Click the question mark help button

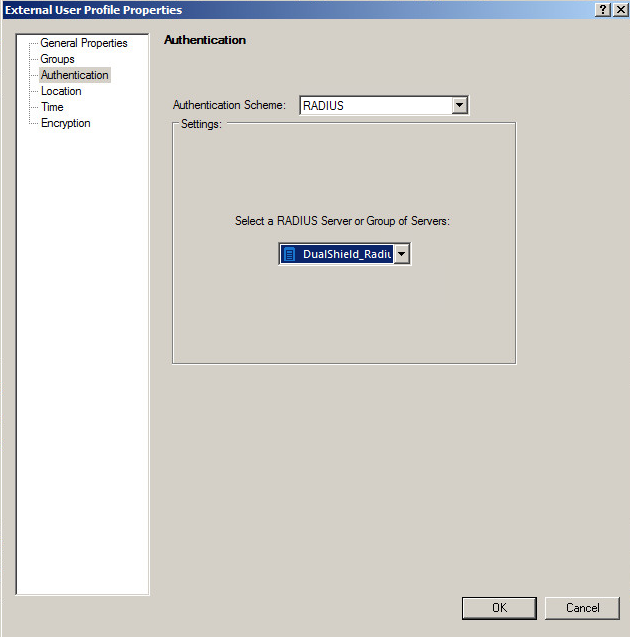pyautogui.click(x=603, y=9)
